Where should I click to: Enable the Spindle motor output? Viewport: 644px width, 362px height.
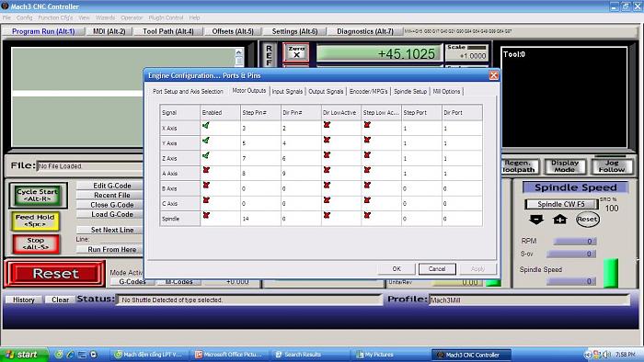(x=206, y=216)
